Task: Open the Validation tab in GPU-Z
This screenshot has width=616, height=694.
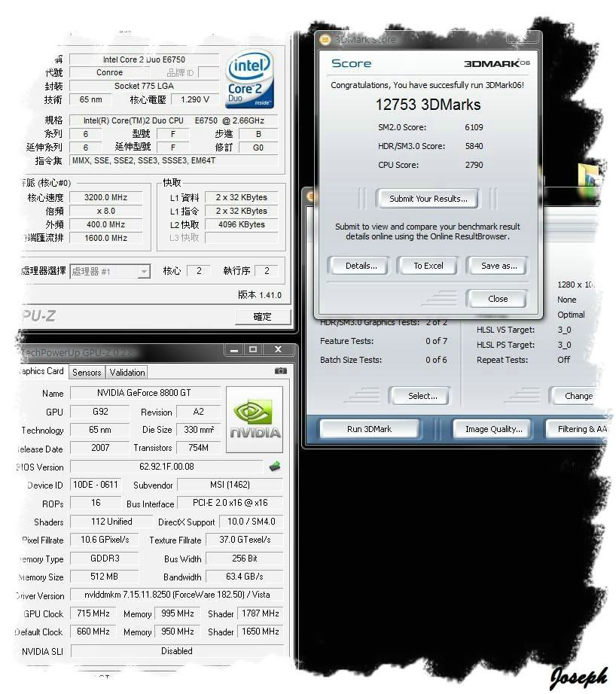Action: pyautogui.click(x=127, y=372)
